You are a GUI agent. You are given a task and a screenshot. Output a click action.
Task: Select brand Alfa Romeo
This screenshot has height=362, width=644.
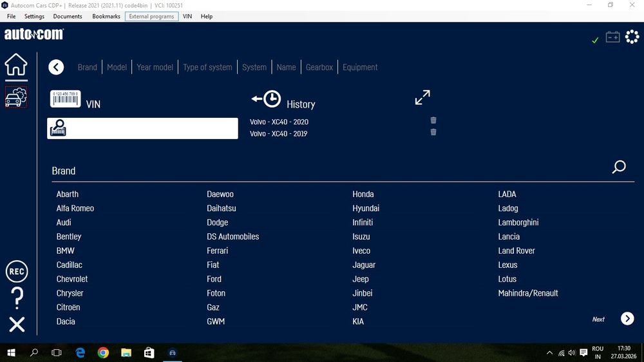75,208
